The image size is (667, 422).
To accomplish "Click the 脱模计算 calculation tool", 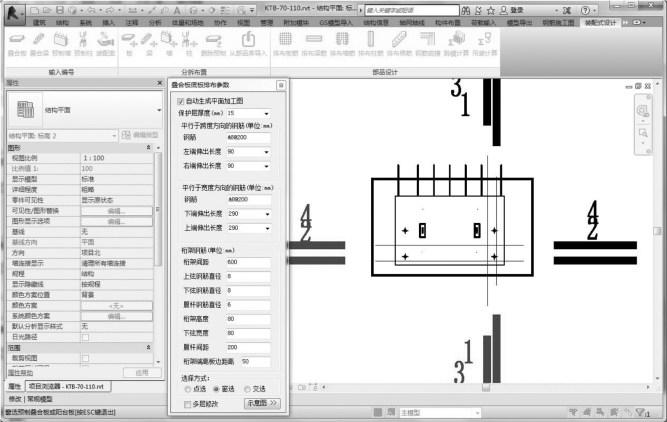I will pyautogui.click(x=456, y=45).
